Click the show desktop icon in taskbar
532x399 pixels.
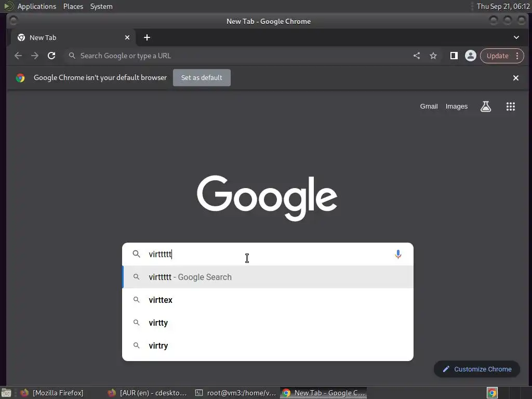click(x=6, y=393)
